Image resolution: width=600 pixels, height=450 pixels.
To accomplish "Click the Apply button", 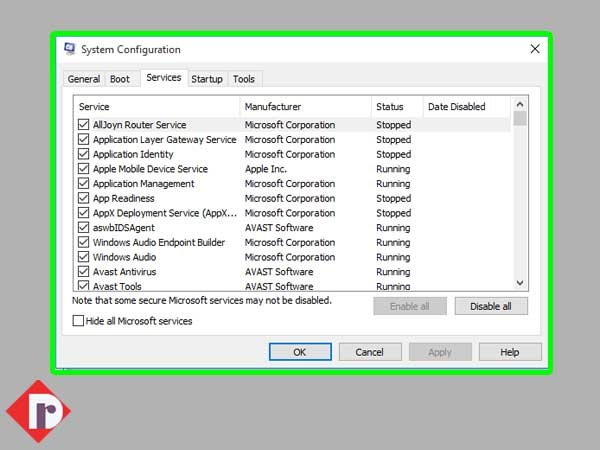I will click(440, 352).
